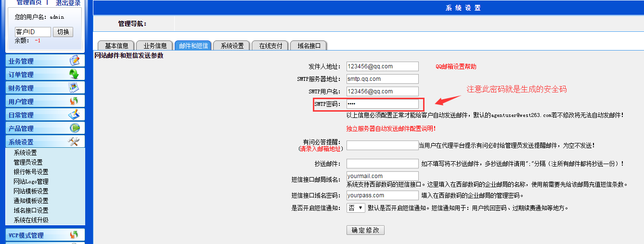This screenshot has width=644, height=244.
Task: Click the 系统设置 tools icon
Action: click(x=74, y=141)
